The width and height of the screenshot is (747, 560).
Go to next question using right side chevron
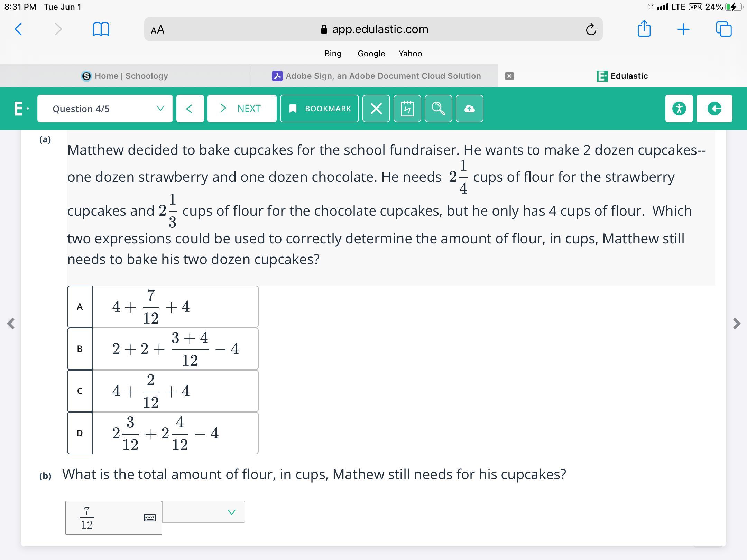coord(737,324)
